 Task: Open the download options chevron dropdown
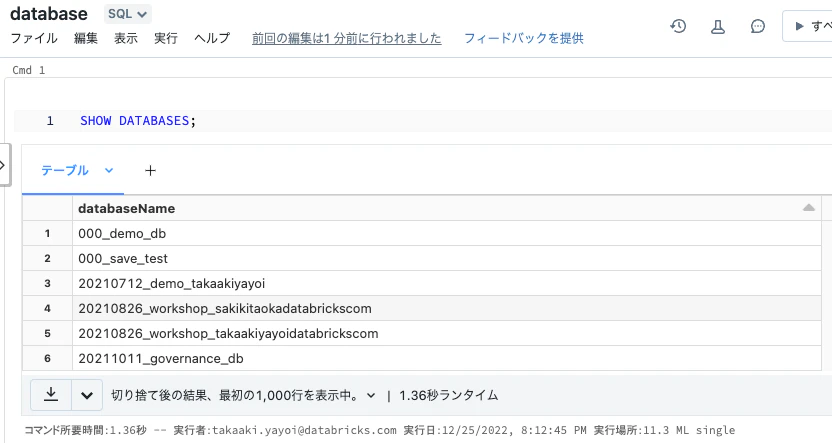(87, 395)
